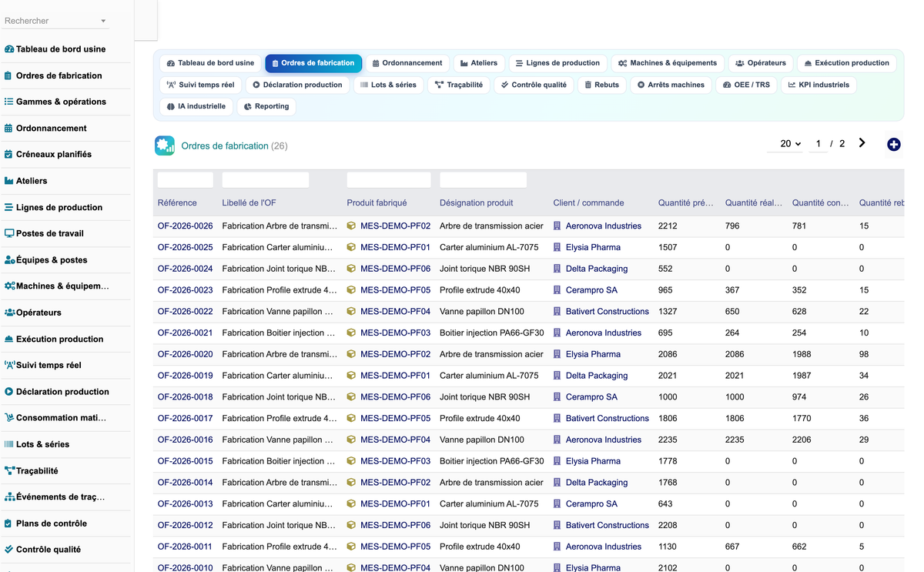Switch to the Opérateurs tab
The image size is (924, 572).
761,63
